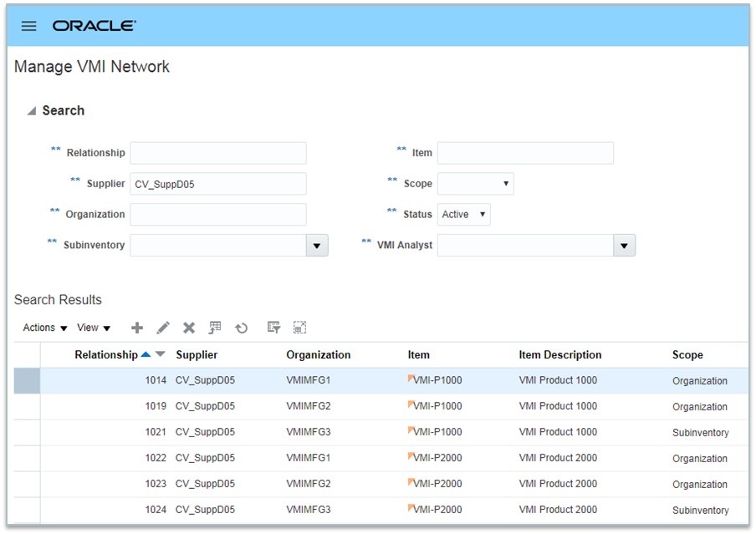The image size is (756, 534).
Task: Click VMIMFG1 organization in row 1014
Action: click(x=309, y=380)
